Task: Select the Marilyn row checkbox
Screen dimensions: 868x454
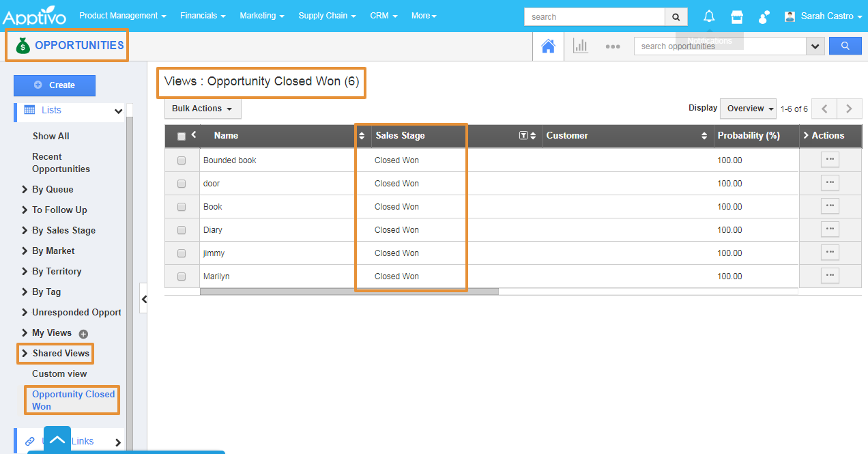Action: (182, 276)
